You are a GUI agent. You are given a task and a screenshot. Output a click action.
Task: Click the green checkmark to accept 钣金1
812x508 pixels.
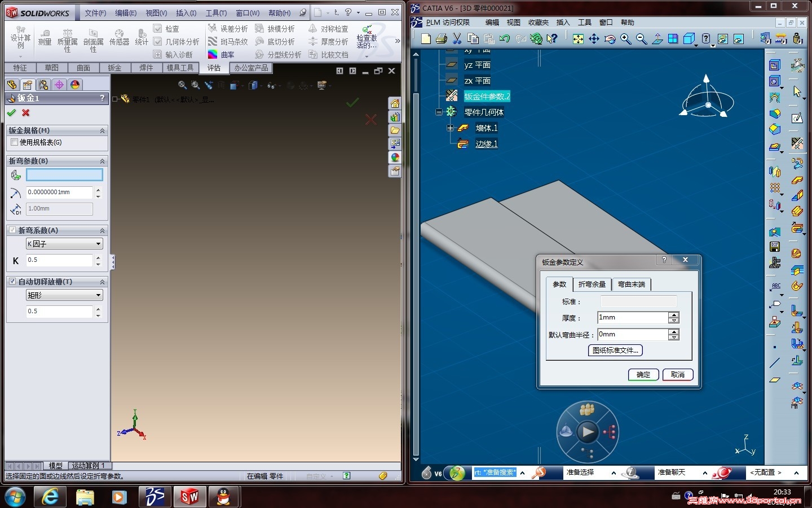pyautogui.click(x=11, y=113)
